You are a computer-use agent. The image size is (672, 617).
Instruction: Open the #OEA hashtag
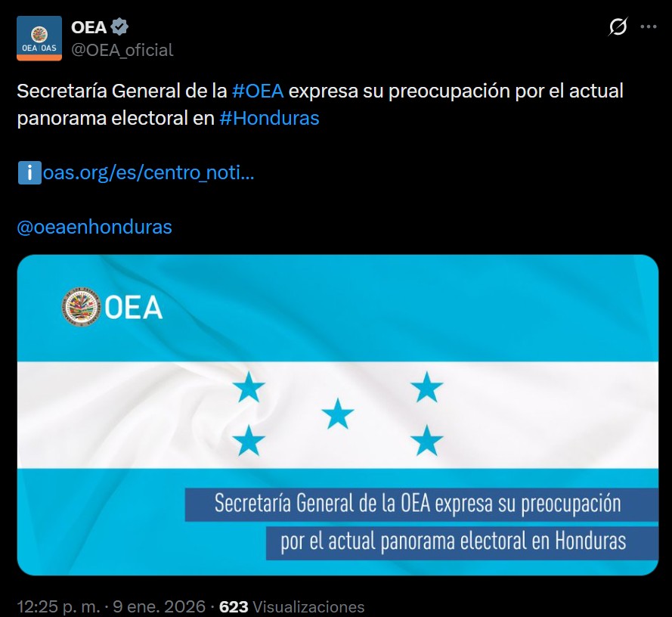(x=259, y=91)
